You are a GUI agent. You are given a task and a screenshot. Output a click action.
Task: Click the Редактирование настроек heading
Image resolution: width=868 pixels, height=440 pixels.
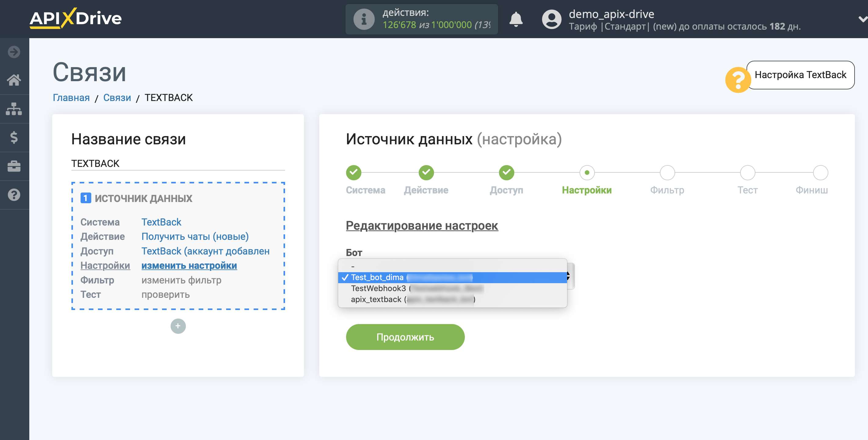pyautogui.click(x=422, y=225)
